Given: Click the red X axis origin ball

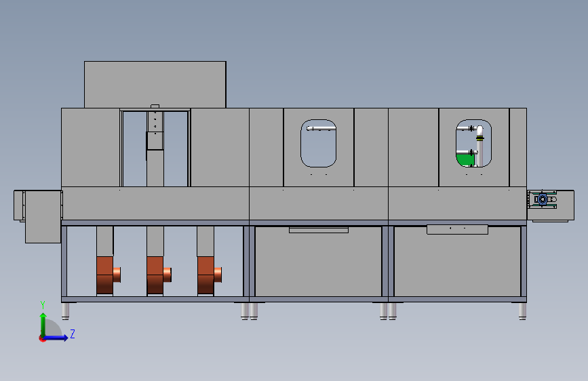Looking at the screenshot, I should (x=42, y=338).
